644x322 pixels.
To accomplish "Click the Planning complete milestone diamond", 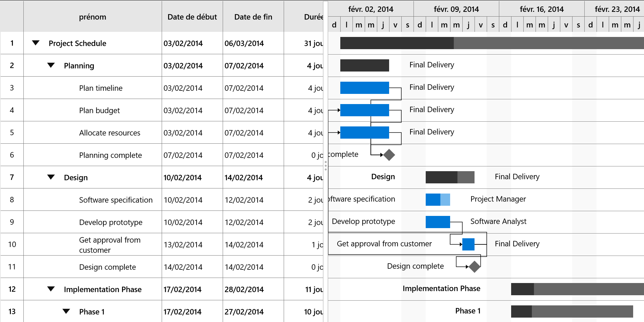I will (389, 155).
